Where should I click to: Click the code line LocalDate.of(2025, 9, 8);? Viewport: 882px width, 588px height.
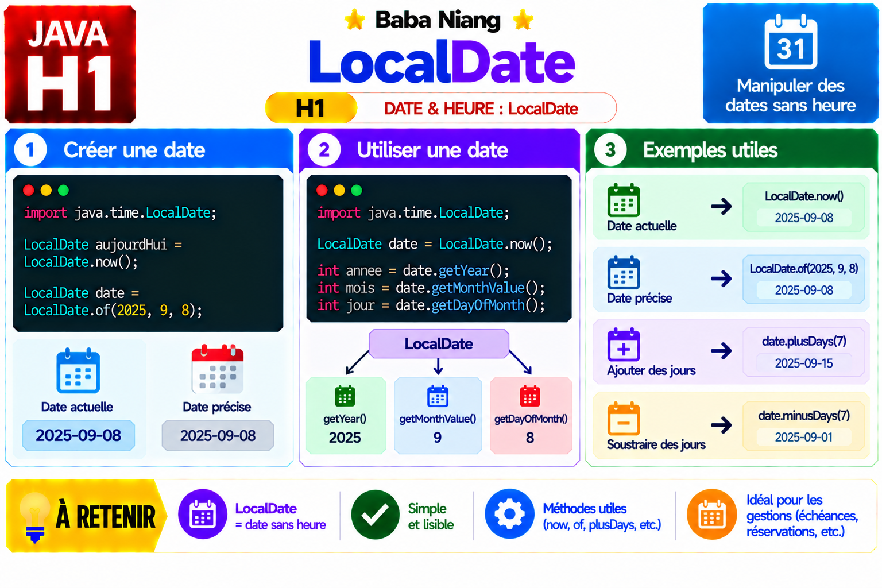pyautogui.click(x=113, y=311)
